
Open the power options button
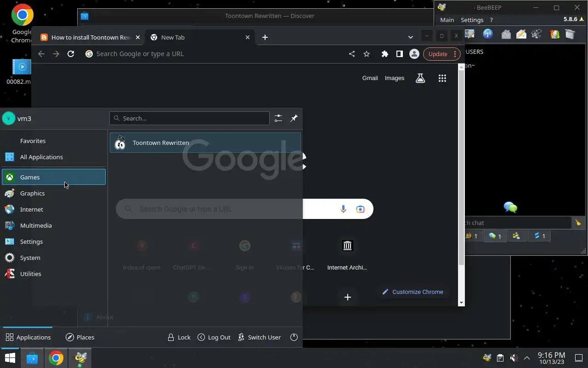pyautogui.click(x=294, y=337)
